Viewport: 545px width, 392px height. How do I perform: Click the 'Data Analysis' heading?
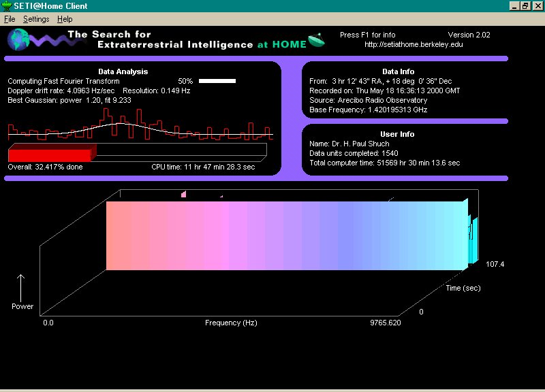123,71
